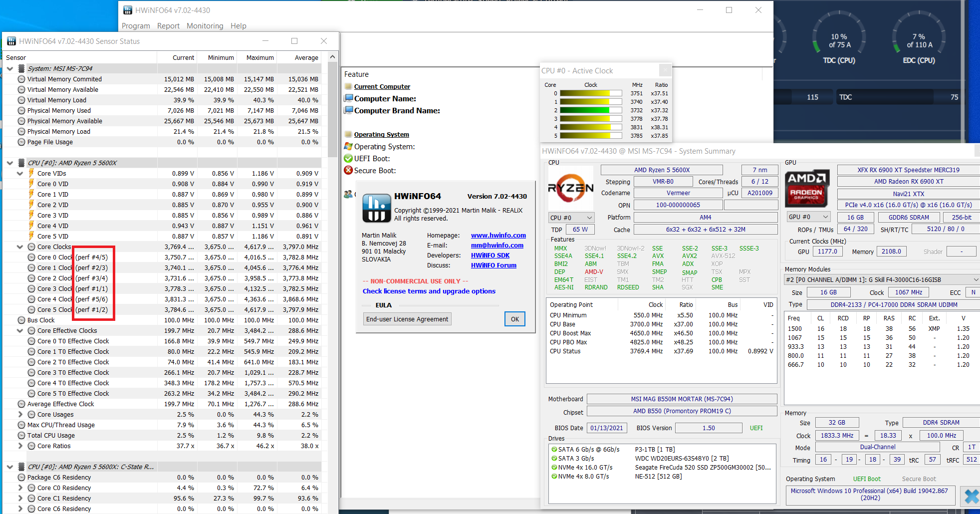Click the End-user License Agreement button

pos(407,319)
